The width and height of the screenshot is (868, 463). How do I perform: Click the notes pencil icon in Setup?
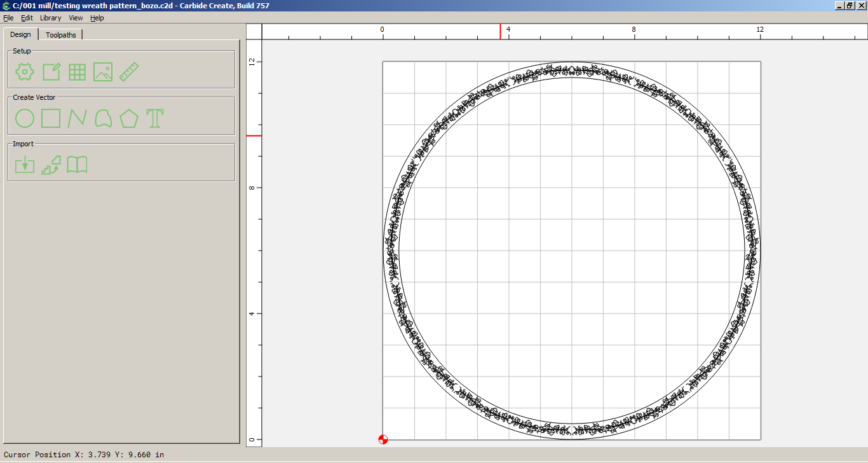(51, 72)
